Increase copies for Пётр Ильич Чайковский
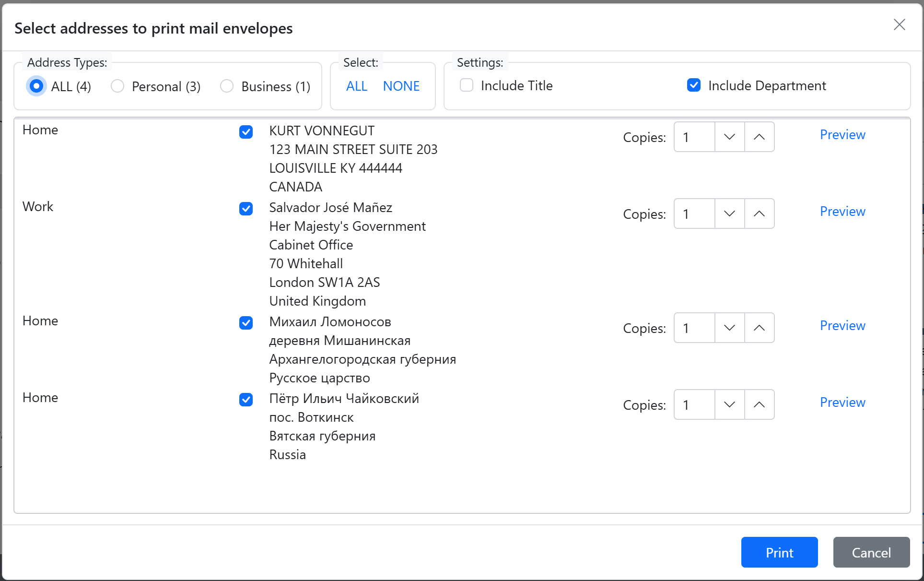This screenshot has width=924, height=581. click(x=760, y=404)
